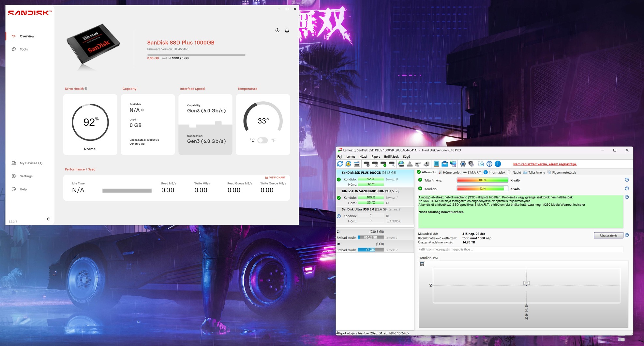The height and width of the screenshot is (346, 644).
Task: Open configuration via gear icon in Sentinel toolbar
Action: coord(463,164)
